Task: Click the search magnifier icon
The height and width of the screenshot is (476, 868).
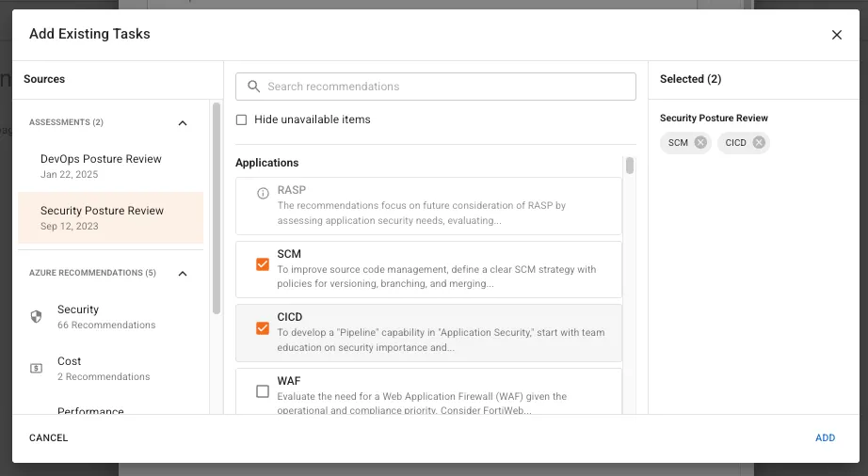Action: point(253,87)
